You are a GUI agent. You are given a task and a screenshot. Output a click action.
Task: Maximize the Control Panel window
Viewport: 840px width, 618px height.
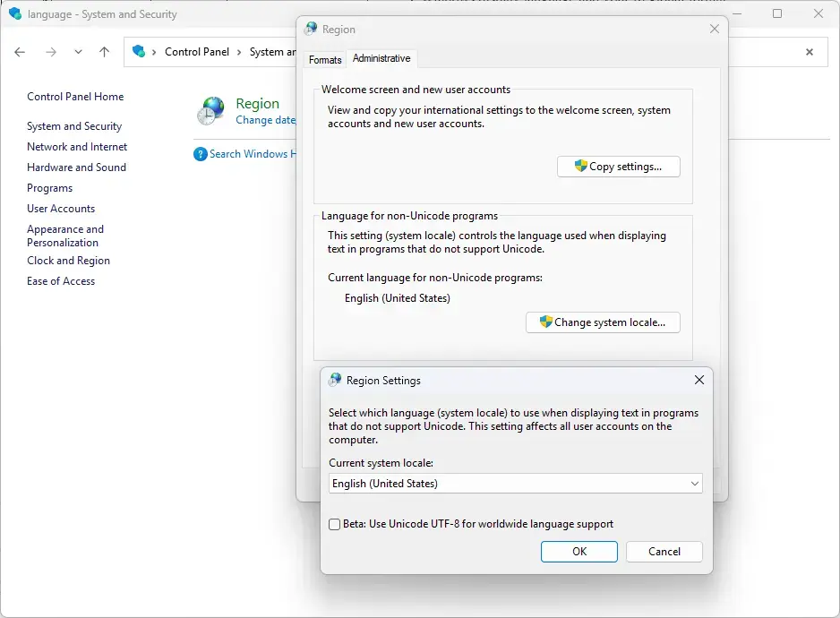[777, 14]
